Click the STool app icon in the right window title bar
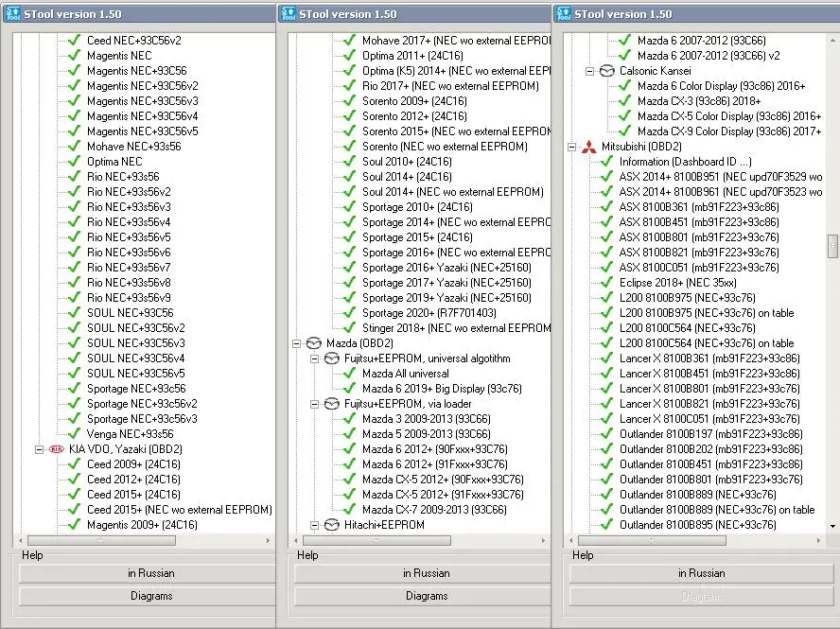Screen dimensions: 840x629 coord(564,13)
